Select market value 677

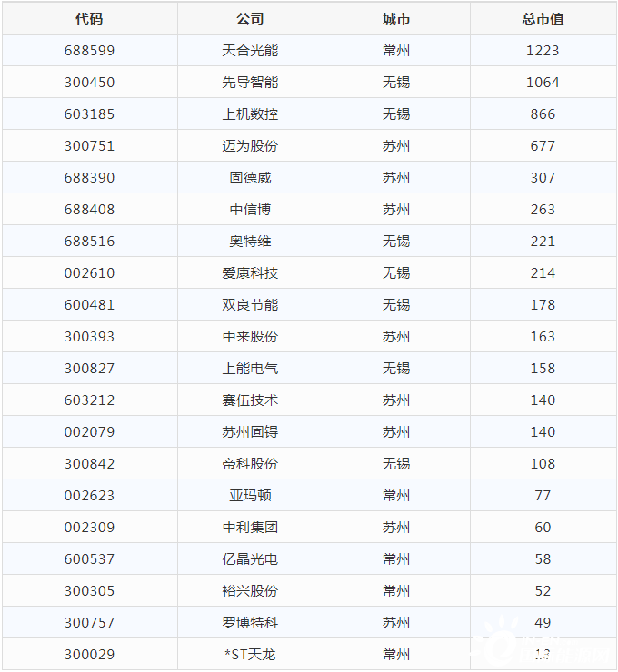coord(543,145)
